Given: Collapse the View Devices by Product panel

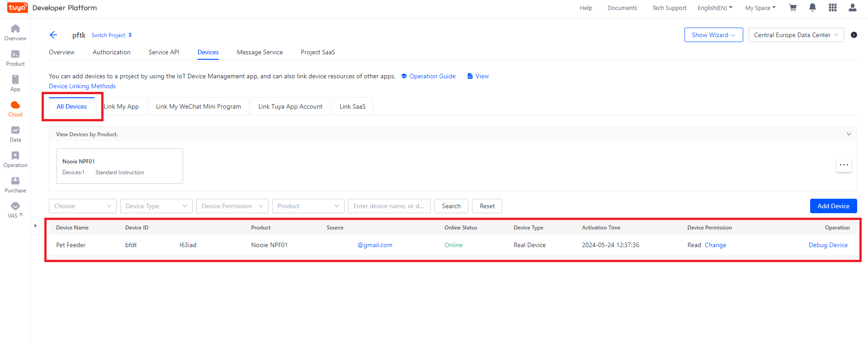Looking at the screenshot, I should (849, 134).
